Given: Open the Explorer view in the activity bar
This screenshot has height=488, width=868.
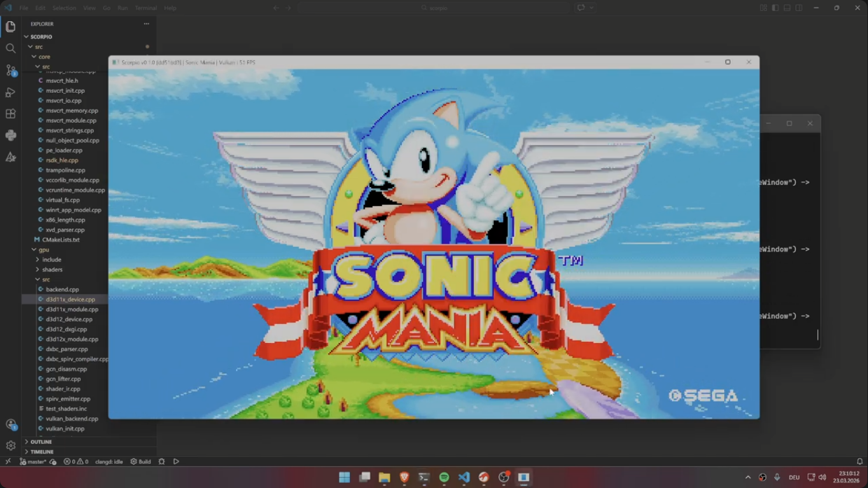Looking at the screenshot, I should click(10, 27).
